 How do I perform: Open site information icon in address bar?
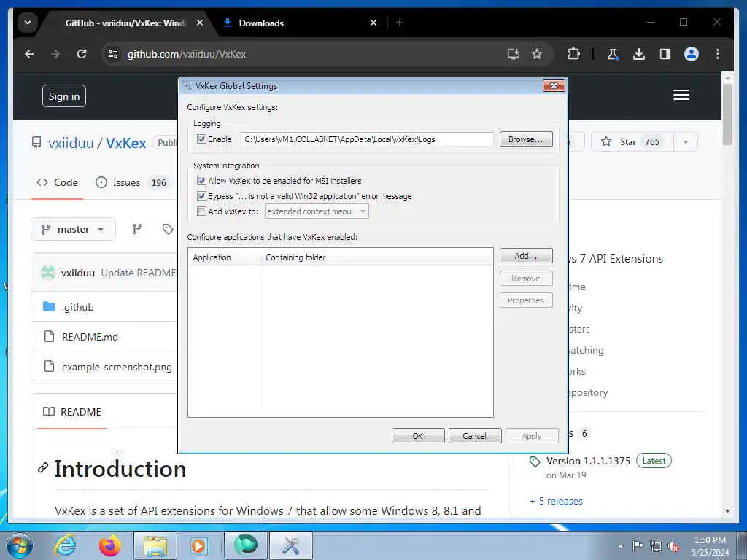113,54
